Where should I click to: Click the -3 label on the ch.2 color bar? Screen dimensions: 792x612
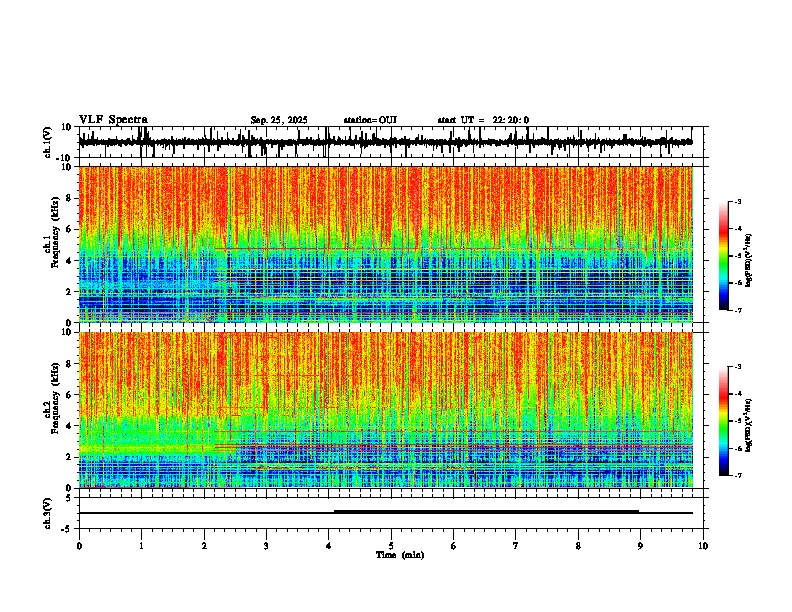tap(737, 366)
